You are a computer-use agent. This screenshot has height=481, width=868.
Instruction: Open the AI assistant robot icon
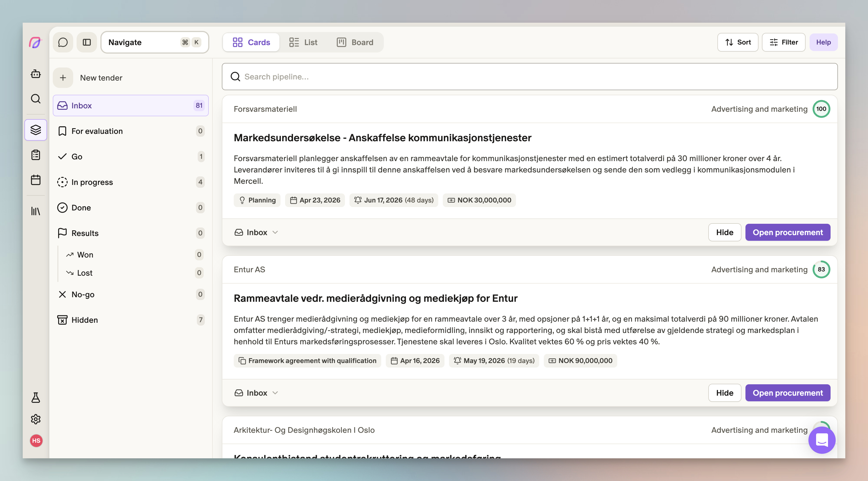(x=36, y=74)
